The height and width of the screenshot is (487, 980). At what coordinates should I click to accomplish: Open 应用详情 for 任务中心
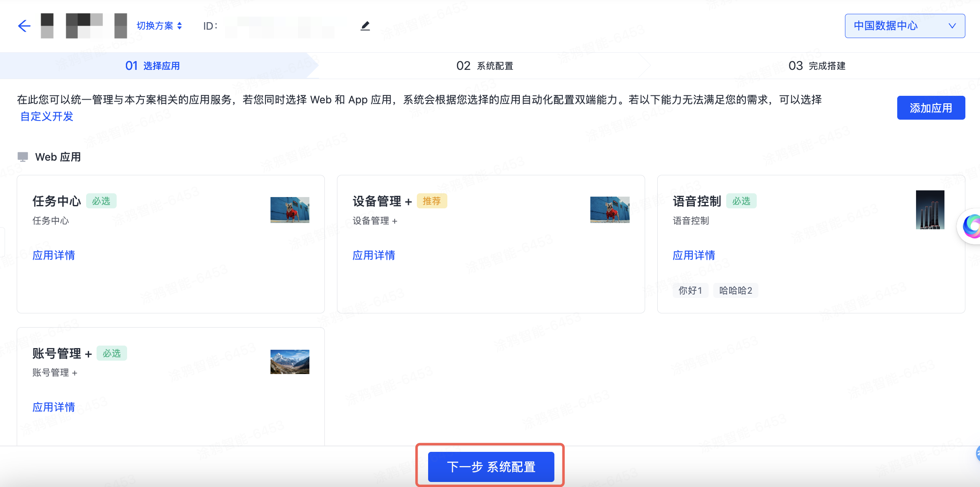click(x=54, y=255)
